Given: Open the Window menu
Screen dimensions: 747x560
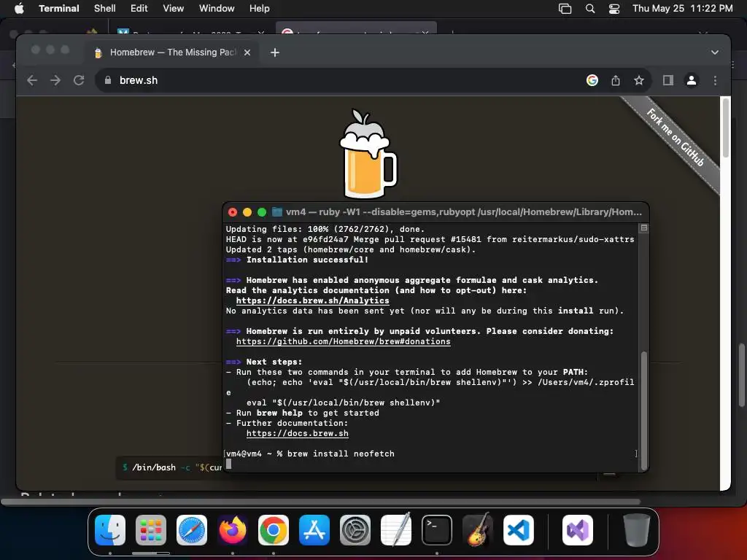Looking at the screenshot, I should [217, 8].
